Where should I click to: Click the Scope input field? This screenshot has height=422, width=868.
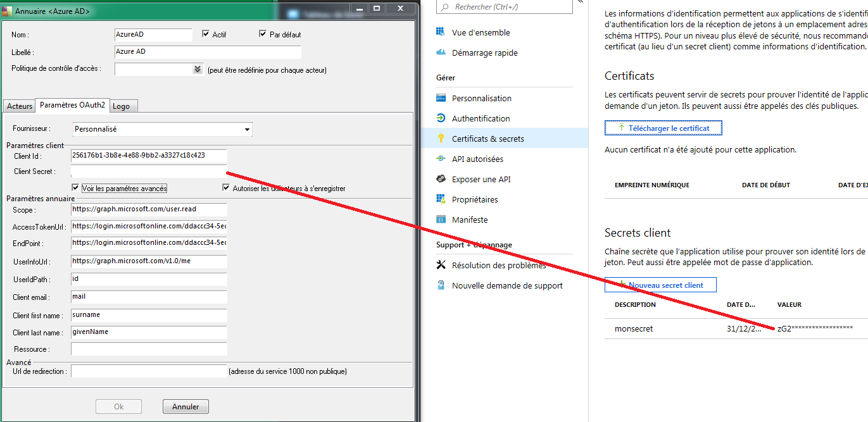149,210
